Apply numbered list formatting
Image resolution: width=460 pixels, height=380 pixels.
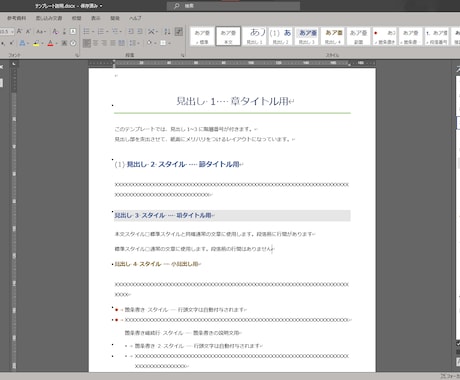coord(101,31)
